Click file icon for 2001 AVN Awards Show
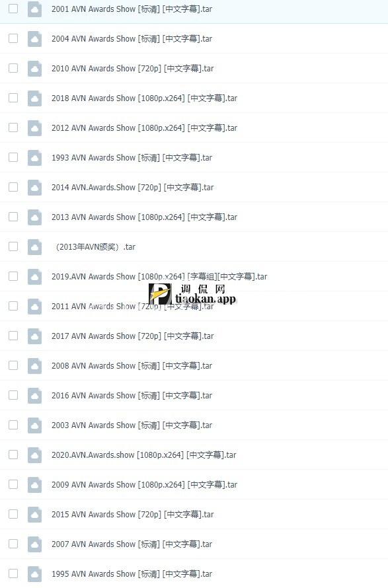The image size is (388, 588). click(x=34, y=9)
